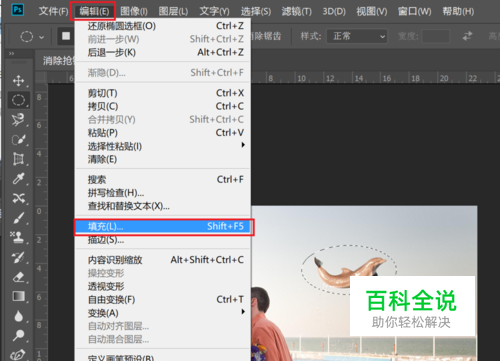Click the new selection mode button
Viewport: 500px width, 361px height.
tap(66, 36)
